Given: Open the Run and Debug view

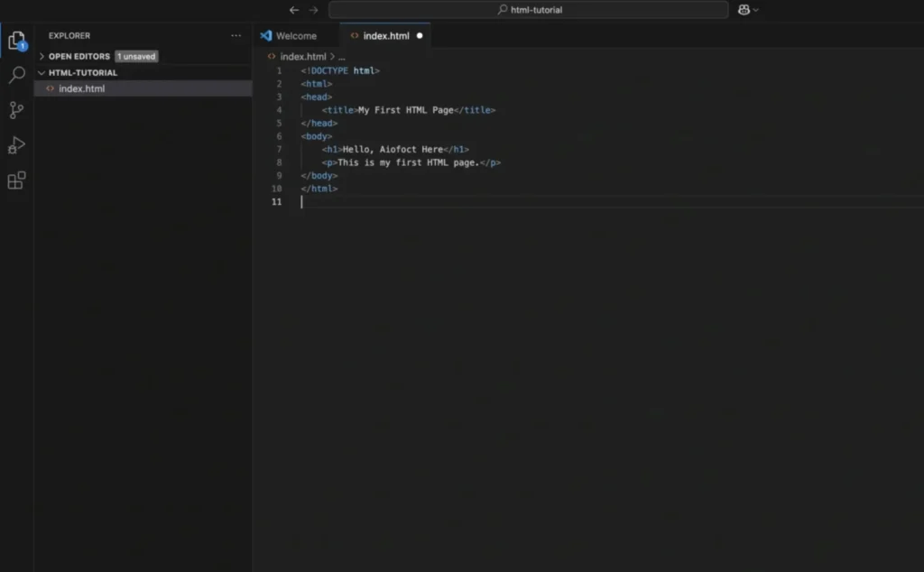Looking at the screenshot, I should click(x=16, y=145).
